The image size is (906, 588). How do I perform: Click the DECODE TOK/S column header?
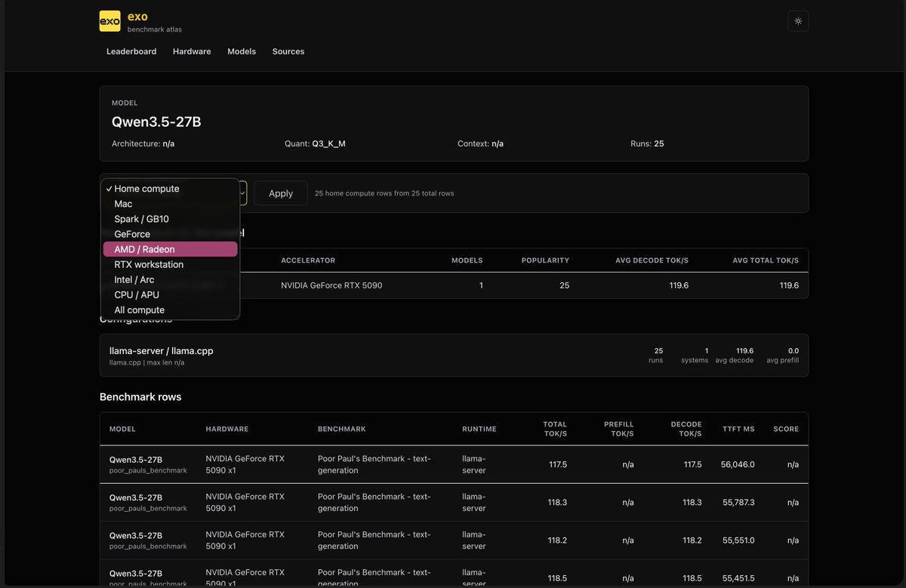(686, 429)
